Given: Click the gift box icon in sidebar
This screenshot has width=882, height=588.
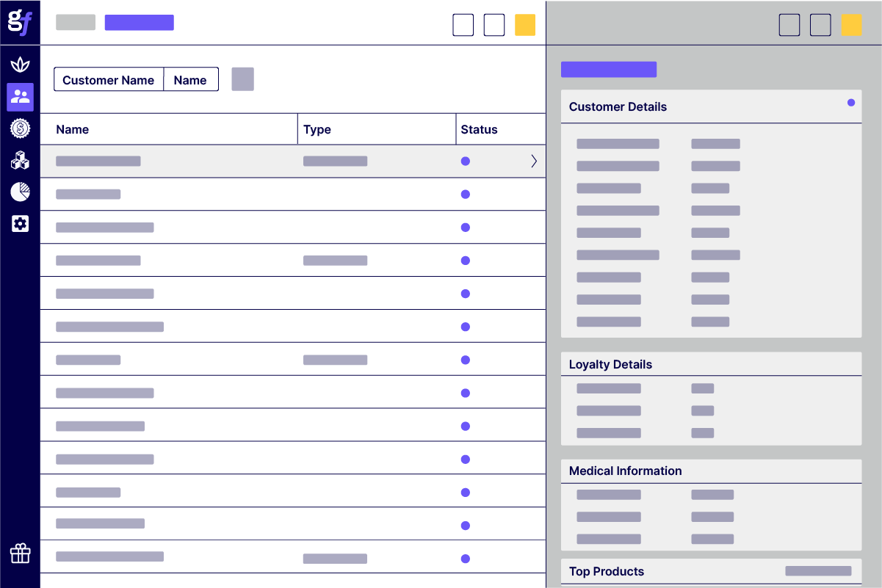Looking at the screenshot, I should pyautogui.click(x=20, y=553).
